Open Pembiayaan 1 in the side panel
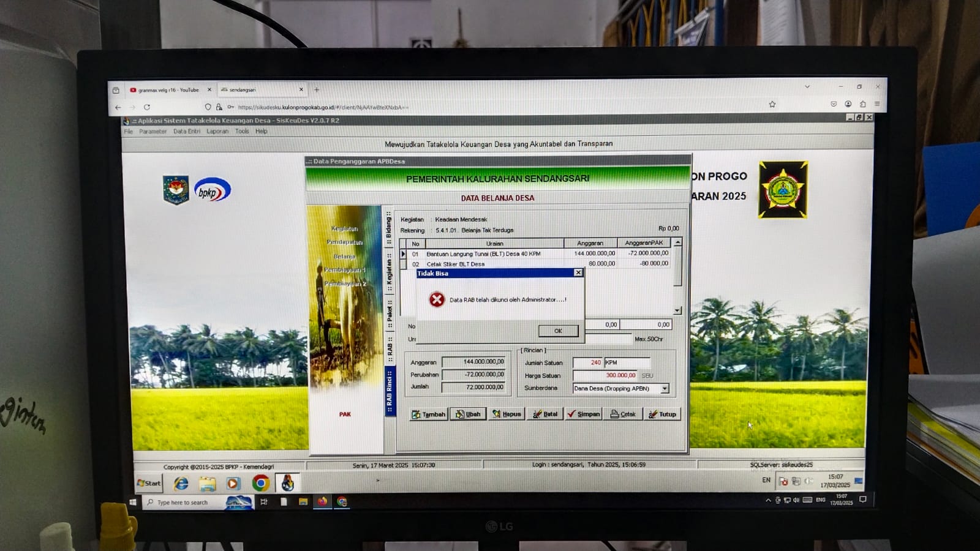The image size is (980, 551). (x=344, y=270)
